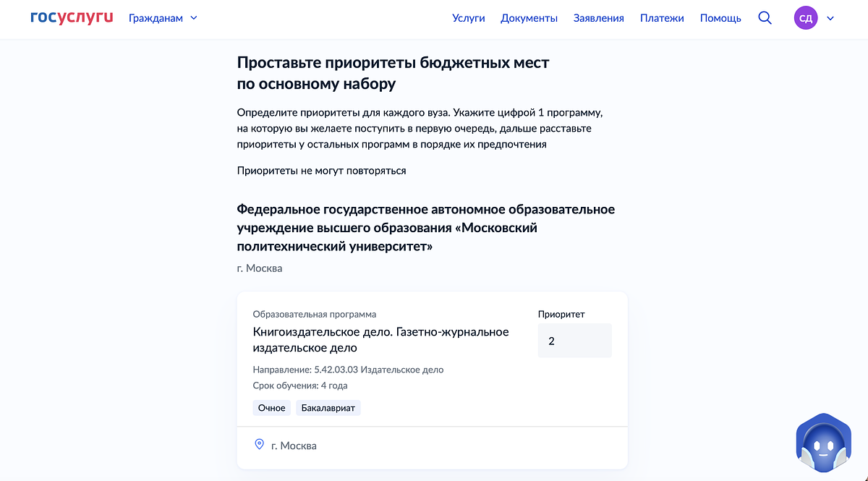The width and height of the screenshot is (868, 481).
Task: Click the Приоритеты не могут повторяться note
Action: tap(322, 171)
